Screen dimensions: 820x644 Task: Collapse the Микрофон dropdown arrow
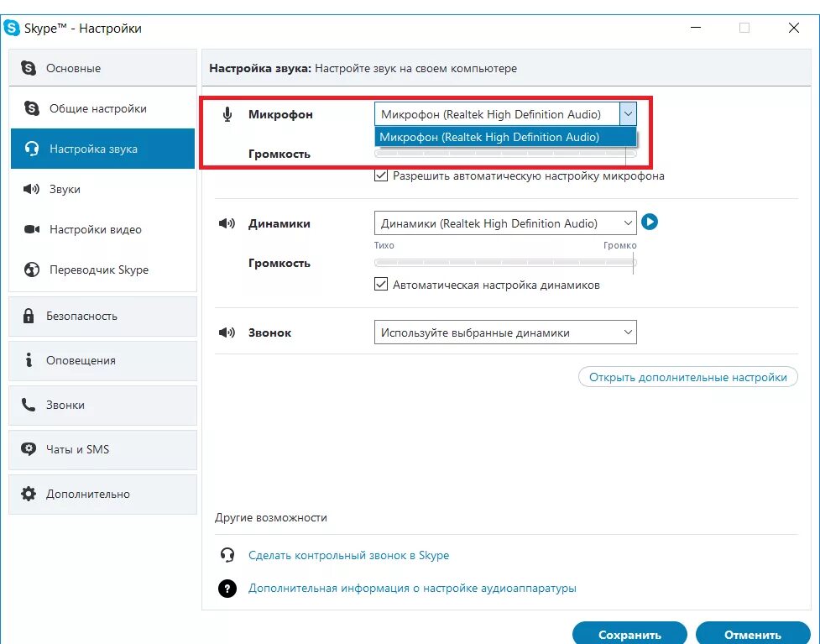click(x=628, y=114)
